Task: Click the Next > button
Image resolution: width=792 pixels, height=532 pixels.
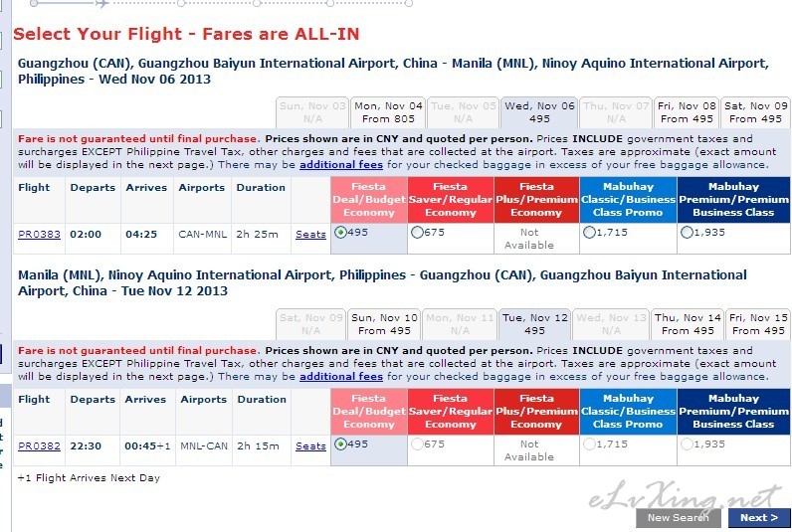Action: click(x=758, y=518)
